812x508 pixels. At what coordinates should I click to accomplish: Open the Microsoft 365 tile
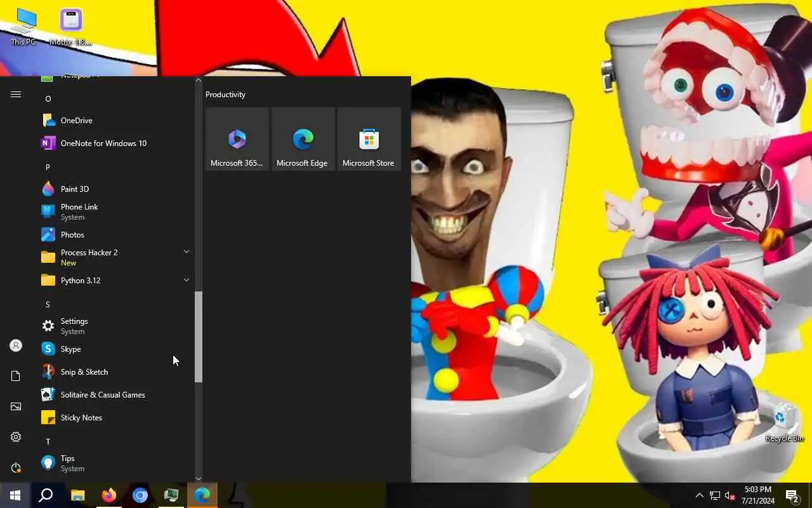[237, 139]
